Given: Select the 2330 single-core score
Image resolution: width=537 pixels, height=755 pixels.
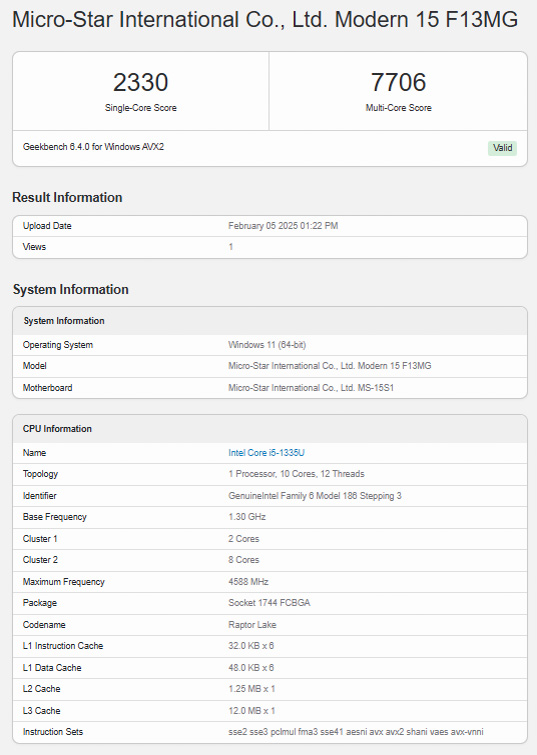Looking at the screenshot, I should 141,82.
